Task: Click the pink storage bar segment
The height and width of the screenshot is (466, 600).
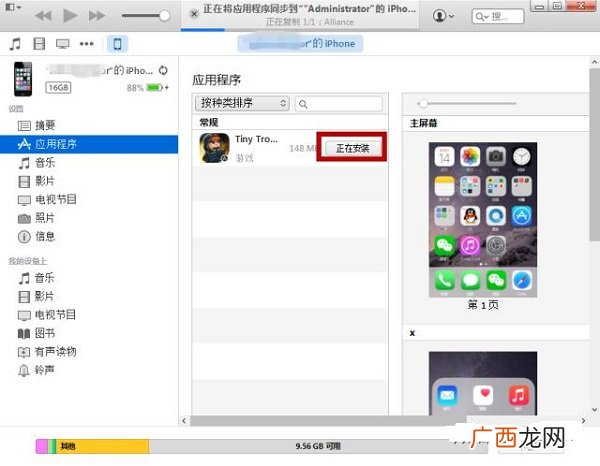Action: click(42, 446)
